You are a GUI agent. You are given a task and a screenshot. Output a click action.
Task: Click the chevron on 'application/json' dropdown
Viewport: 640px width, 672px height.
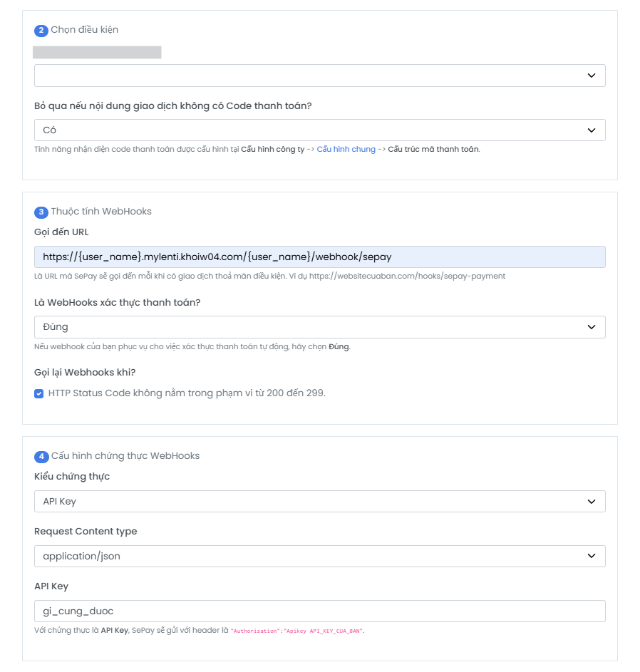point(591,556)
